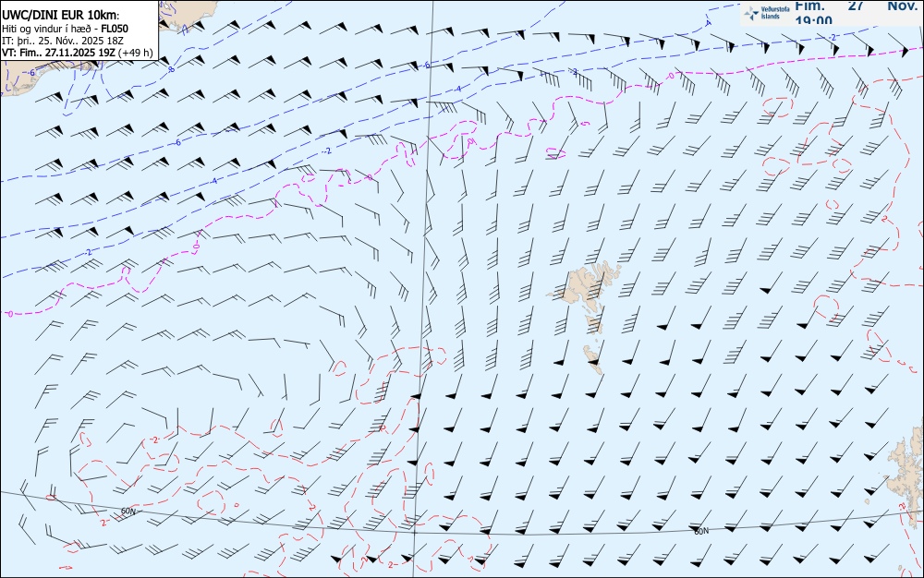Click the Veðurstofa Íslands logo icon
The height and width of the screenshot is (578, 924).
(751, 13)
